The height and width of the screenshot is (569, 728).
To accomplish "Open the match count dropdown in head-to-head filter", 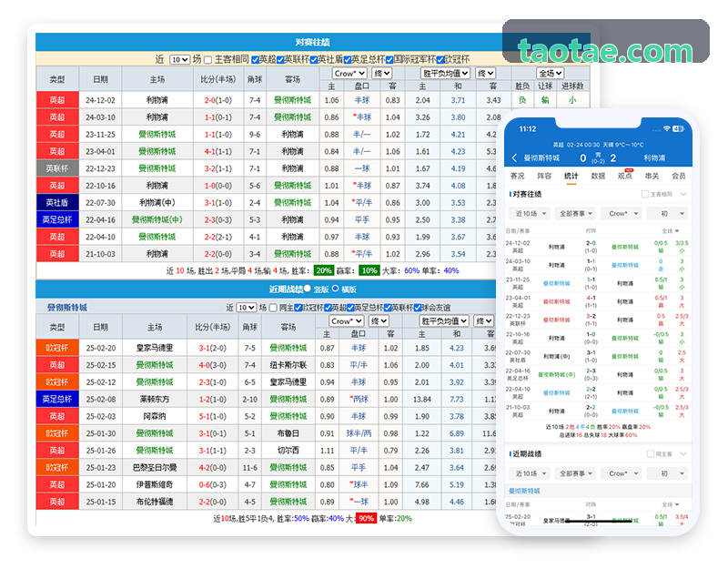I will [180, 59].
